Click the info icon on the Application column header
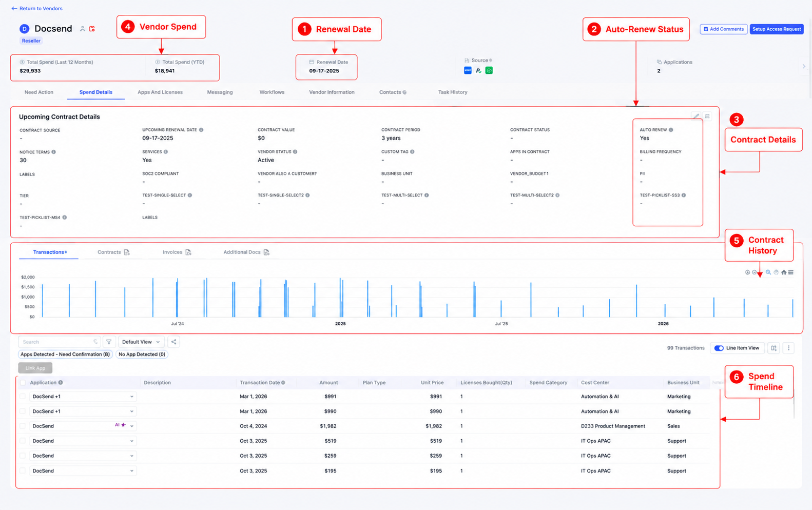Screen dimensions: 812x510 (61, 383)
